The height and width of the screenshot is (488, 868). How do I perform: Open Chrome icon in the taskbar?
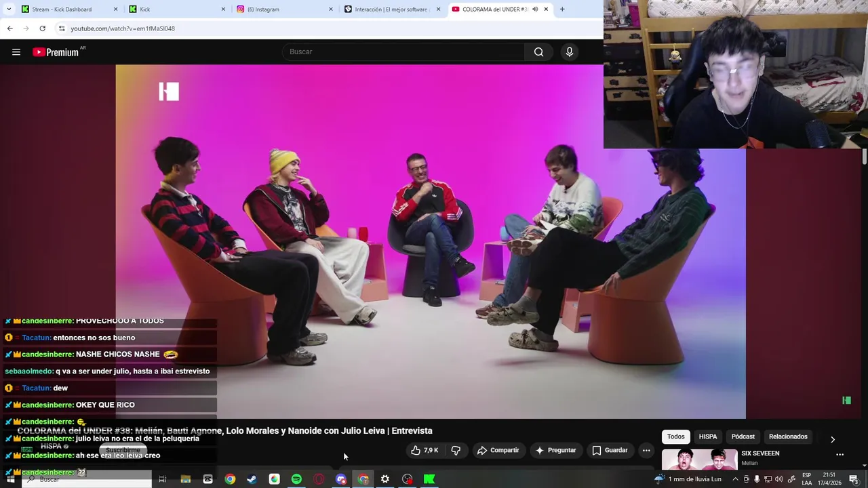(x=230, y=479)
